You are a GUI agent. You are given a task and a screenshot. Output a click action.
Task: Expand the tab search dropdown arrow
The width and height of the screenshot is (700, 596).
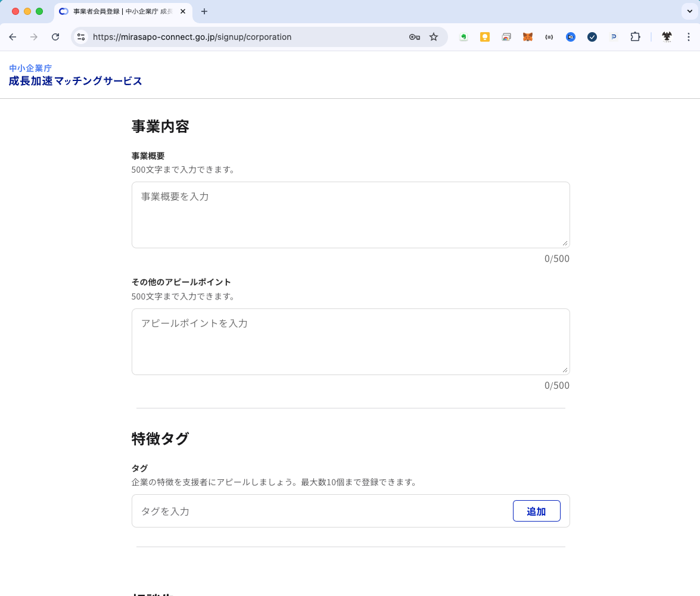[689, 11]
